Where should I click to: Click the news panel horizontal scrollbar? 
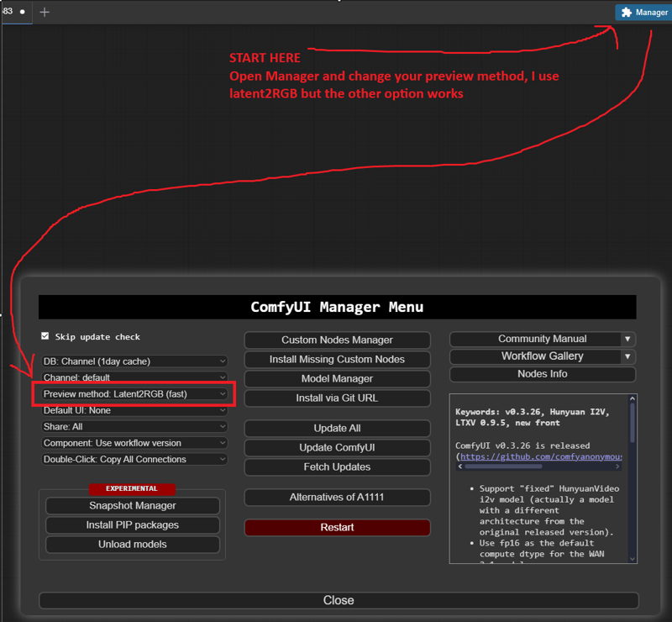pos(503,466)
